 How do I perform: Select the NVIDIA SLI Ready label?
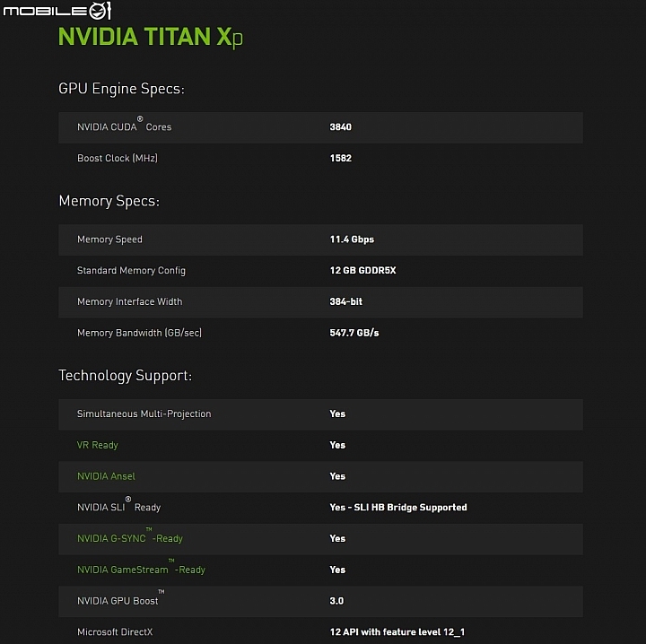[118, 506]
